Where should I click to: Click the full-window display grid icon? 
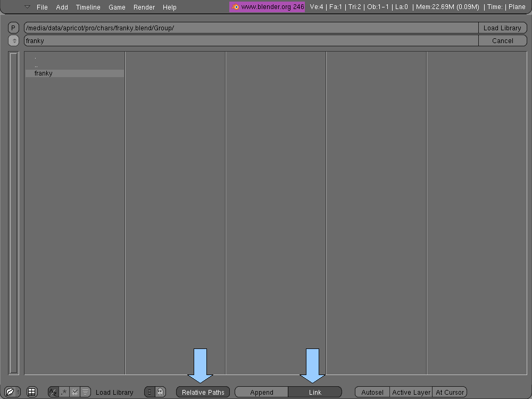[32, 392]
